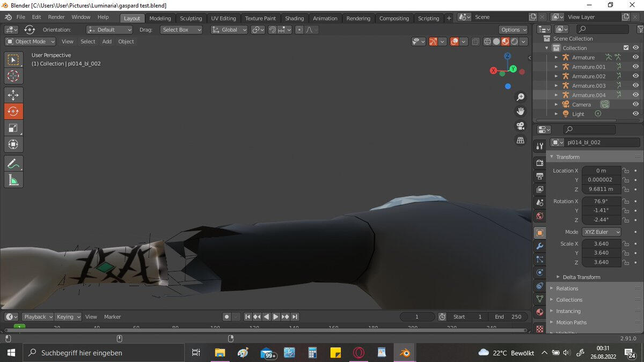Switch to the Sculpting workspace tab
This screenshot has height=362, width=644.
tap(191, 18)
